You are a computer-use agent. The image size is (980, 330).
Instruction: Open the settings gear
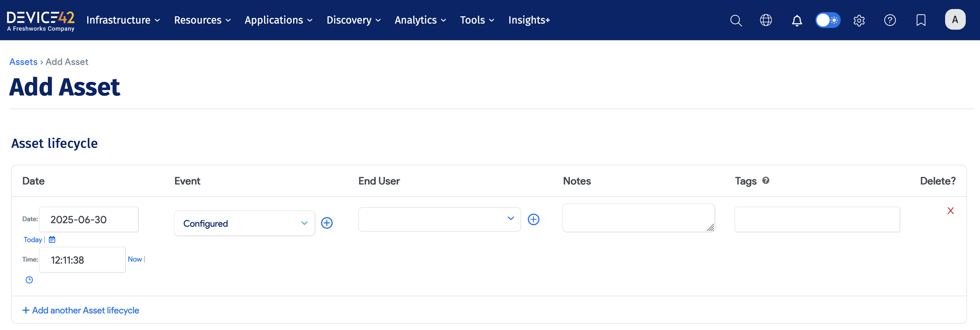[859, 20]
